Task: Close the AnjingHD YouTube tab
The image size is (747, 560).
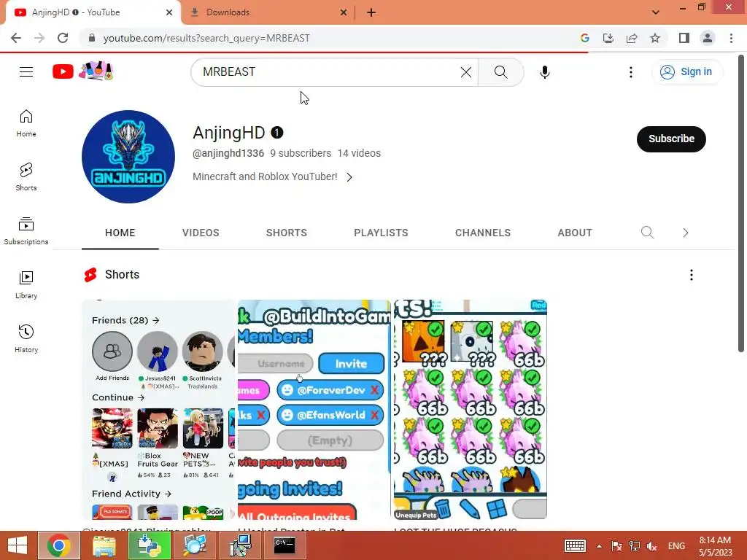Action: [x=169, y=12]
